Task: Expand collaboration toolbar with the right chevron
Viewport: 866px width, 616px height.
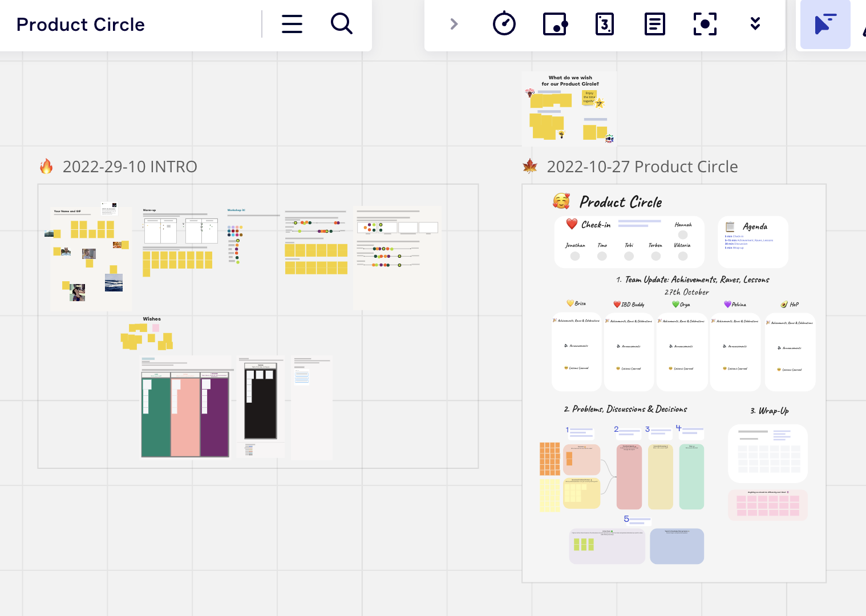Action: pos(454,24)
